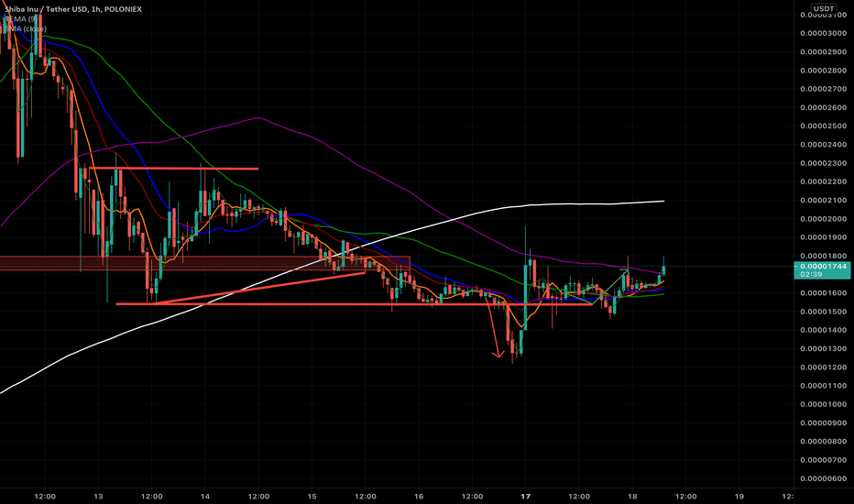
Task: Click the 0.00000600 price axis label
Action: 823,479
